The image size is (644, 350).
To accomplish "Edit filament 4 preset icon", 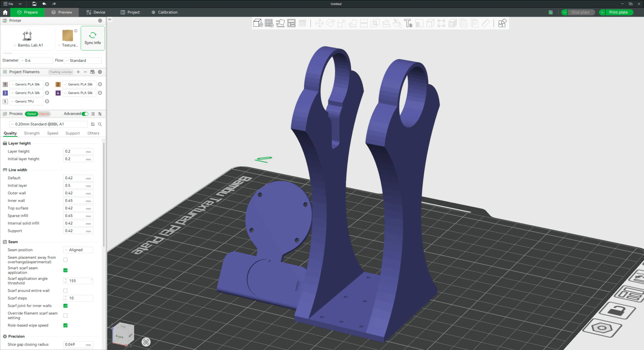I will [x=100, y=93].
